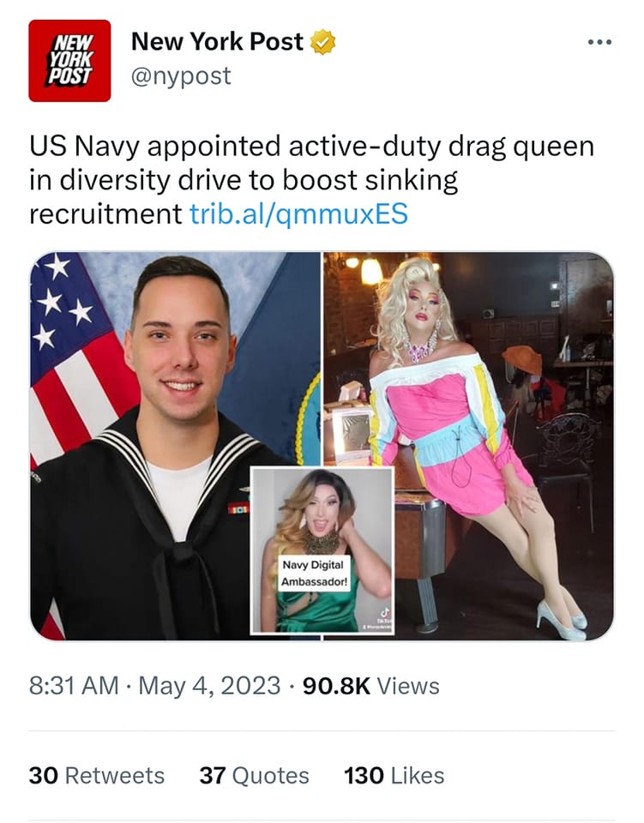Open the trib.al/qmmuxES link
This screenshot has height=823, width=644.
[298, 213]
